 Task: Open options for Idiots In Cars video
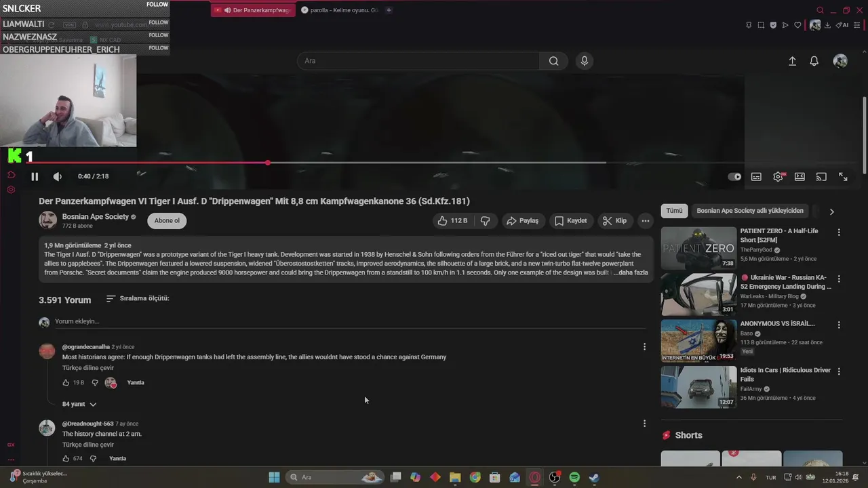click(x=839, y=371)
